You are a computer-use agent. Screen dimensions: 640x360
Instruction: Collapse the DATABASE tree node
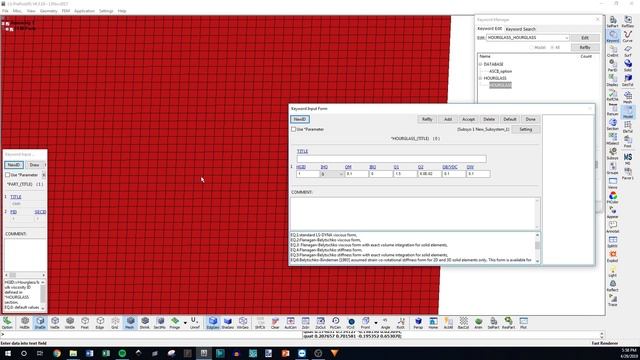tap(480, 64)
